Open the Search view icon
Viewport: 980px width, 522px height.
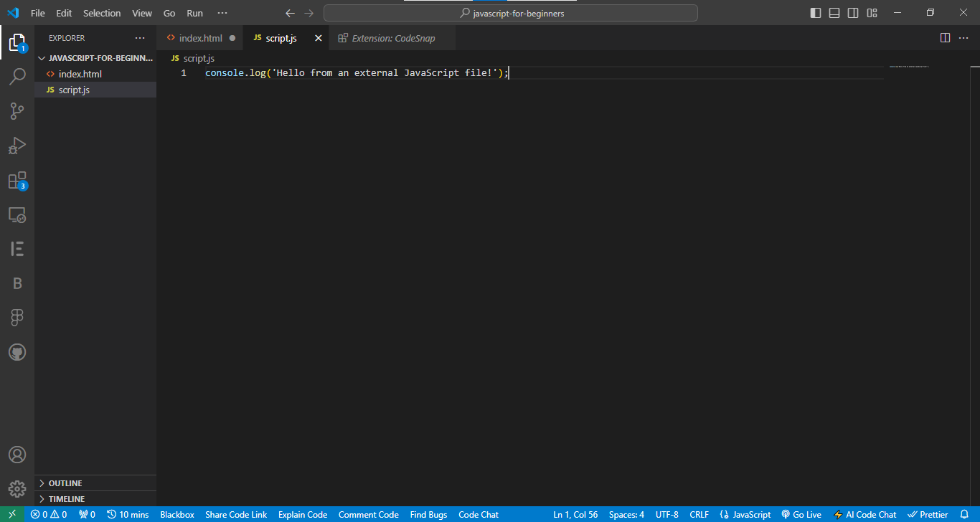(x=17, y=77)
